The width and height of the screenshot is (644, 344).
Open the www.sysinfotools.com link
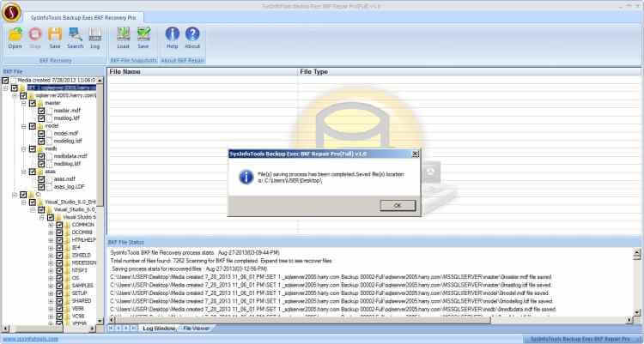[31, 339]
